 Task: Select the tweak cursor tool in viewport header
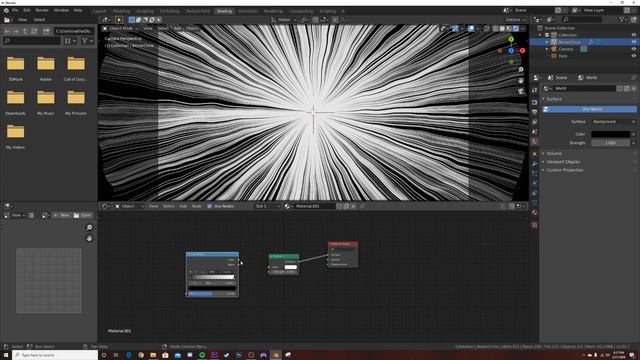tap(119, 20)
